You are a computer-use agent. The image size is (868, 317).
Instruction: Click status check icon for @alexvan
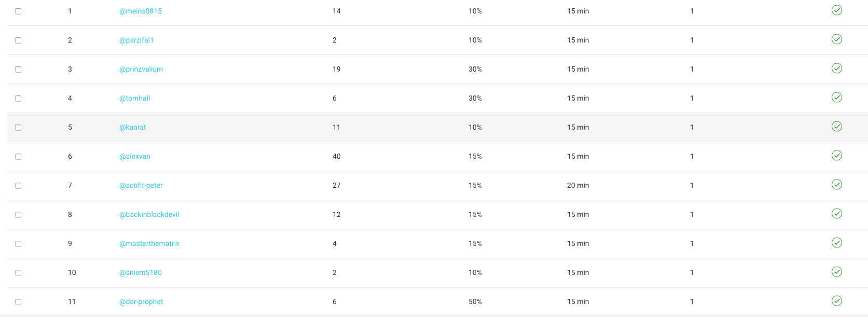[837, 156]
